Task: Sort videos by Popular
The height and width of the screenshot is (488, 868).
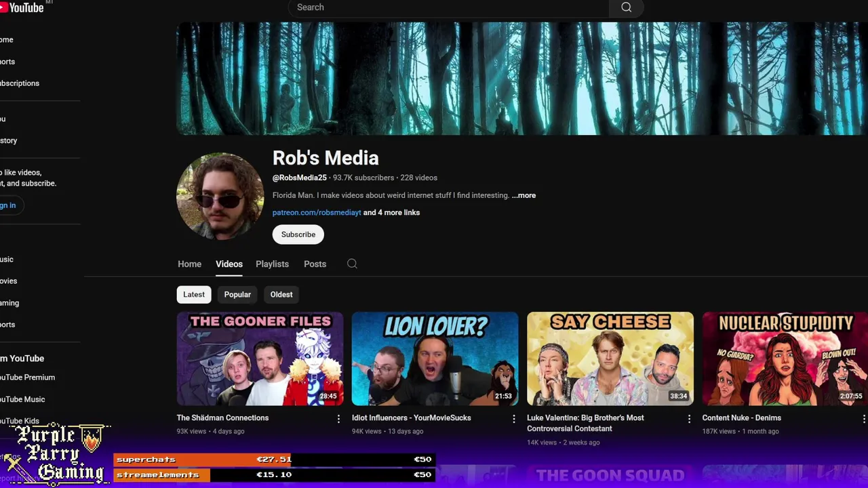Action: coord(237,294)
